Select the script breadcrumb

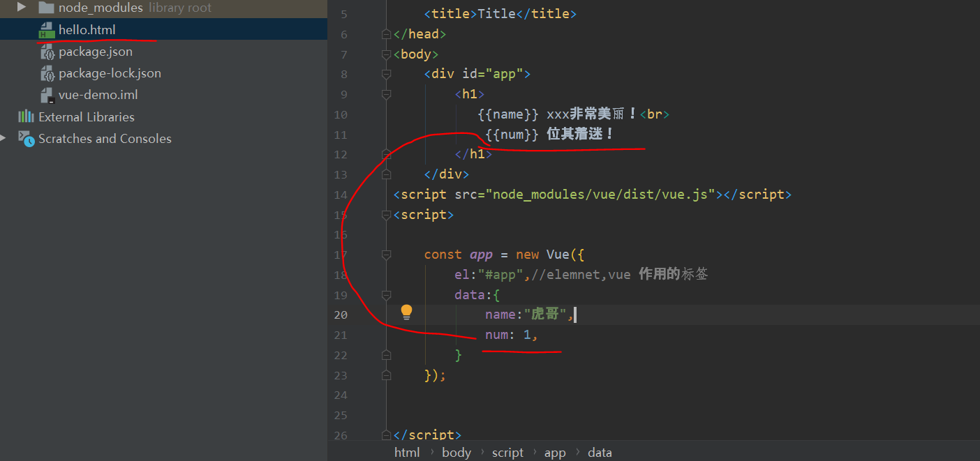coord(507,453)
